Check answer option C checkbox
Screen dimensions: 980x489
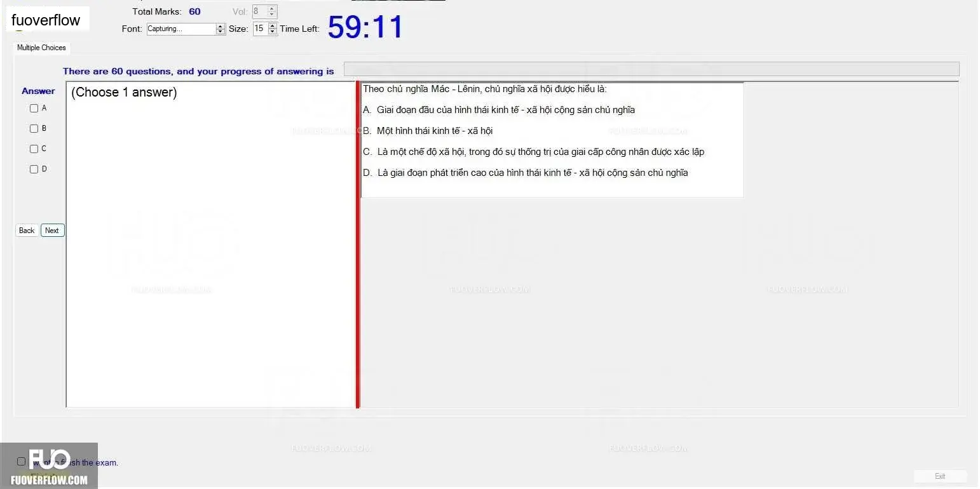[x=34, y=149]
